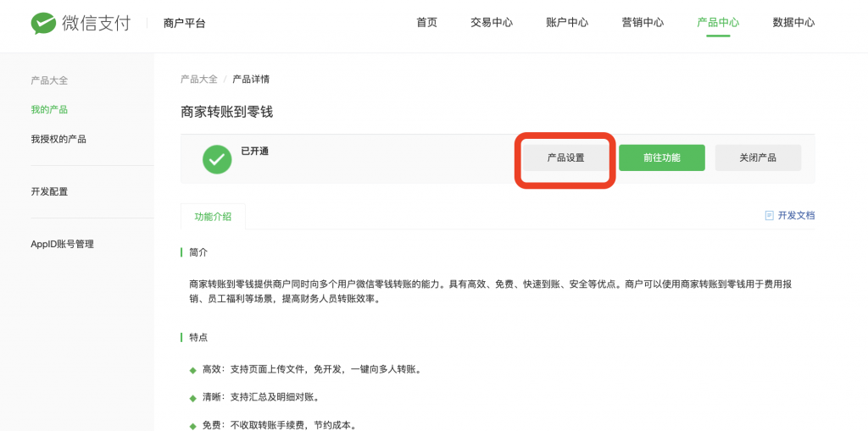Open 我的产品 in the sidebar
The width and height of the screenshot is (868, 431).
pos(49,110)
